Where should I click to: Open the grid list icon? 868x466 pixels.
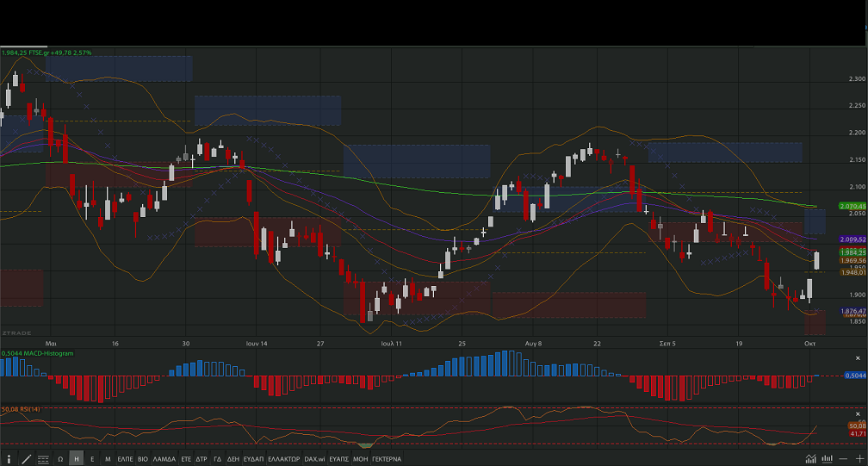[43, 459]
